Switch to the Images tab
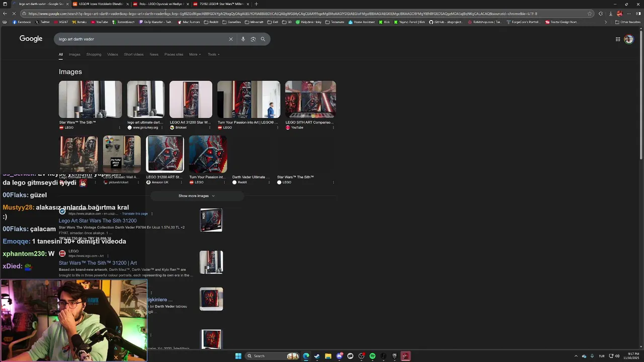This screenshot has width=644, height=362. point(74,54)
